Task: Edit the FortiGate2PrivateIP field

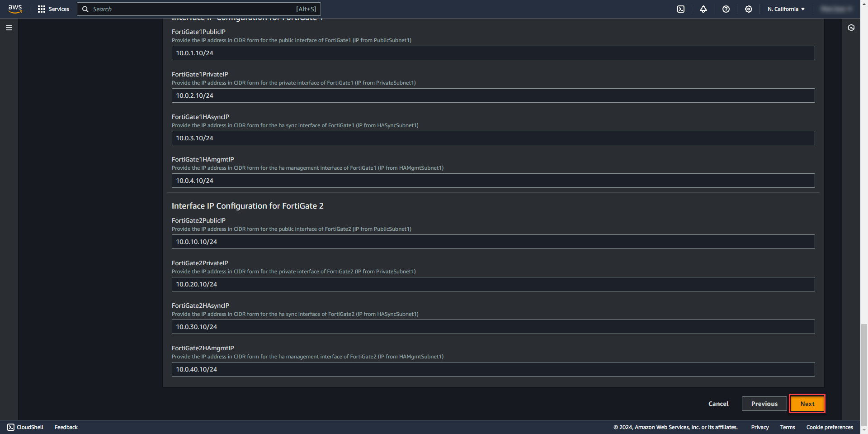Action: point(493,284)
